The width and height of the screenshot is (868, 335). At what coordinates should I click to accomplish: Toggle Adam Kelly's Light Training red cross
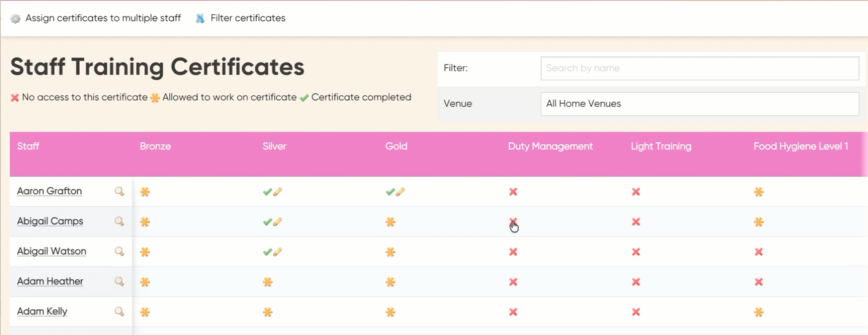tap(636, 312)
